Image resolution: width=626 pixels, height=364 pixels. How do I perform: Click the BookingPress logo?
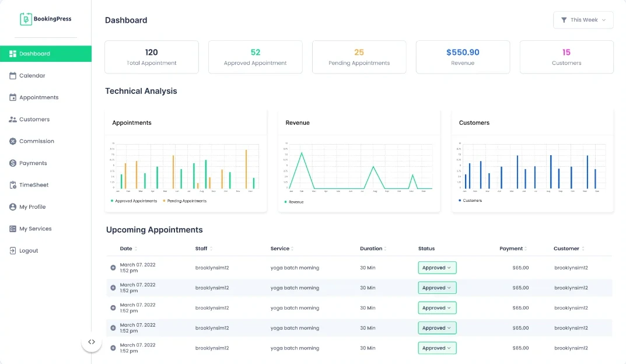pos(46,19)
